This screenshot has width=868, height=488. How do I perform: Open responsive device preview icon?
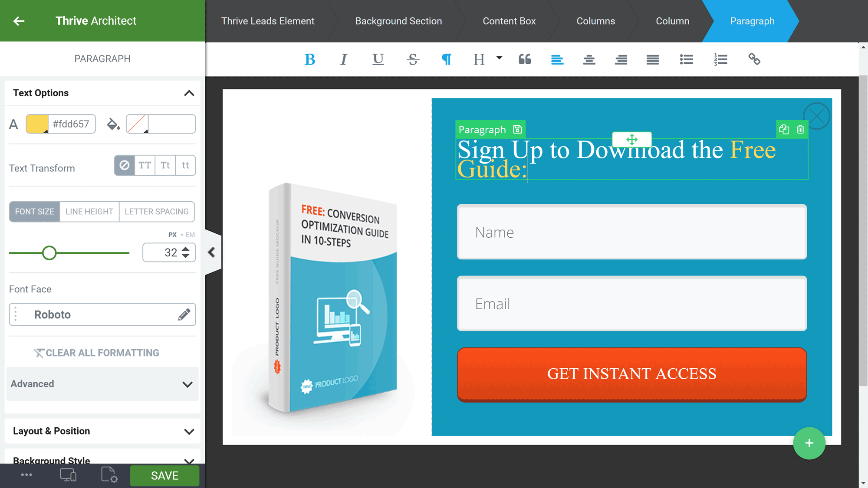[68, 475]
